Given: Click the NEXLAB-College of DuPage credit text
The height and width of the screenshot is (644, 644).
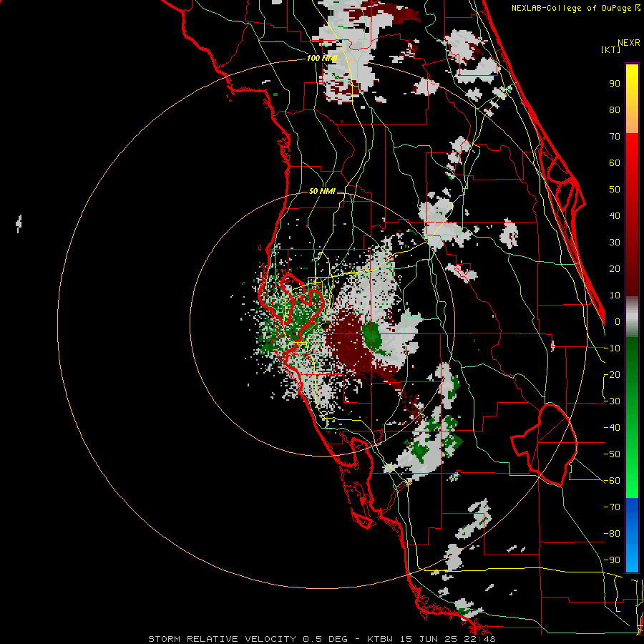Looking at the screenshot, I should (571, 8).
